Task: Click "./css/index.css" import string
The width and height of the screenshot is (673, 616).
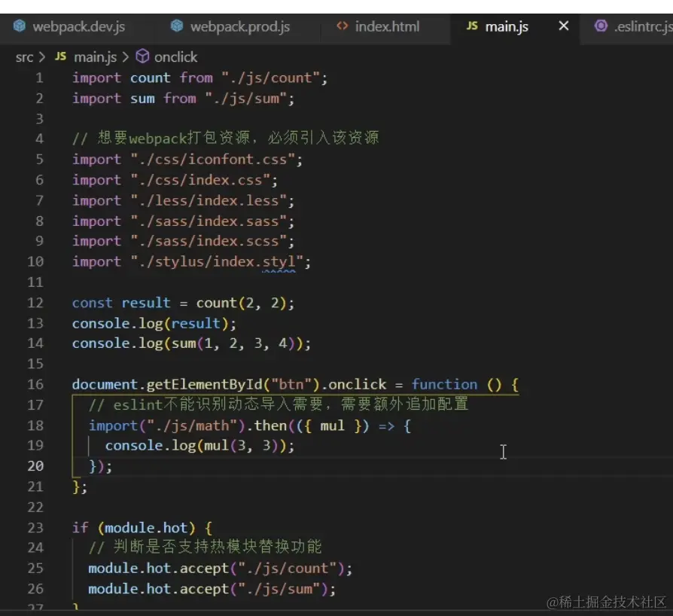Action: click(x=200, y=180)
